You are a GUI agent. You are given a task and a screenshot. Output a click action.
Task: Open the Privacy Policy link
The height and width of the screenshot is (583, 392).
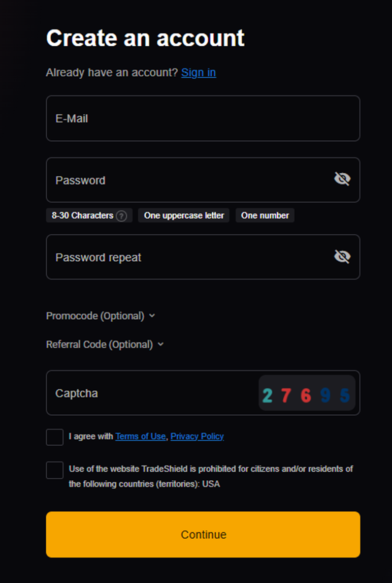pos(197,437)
